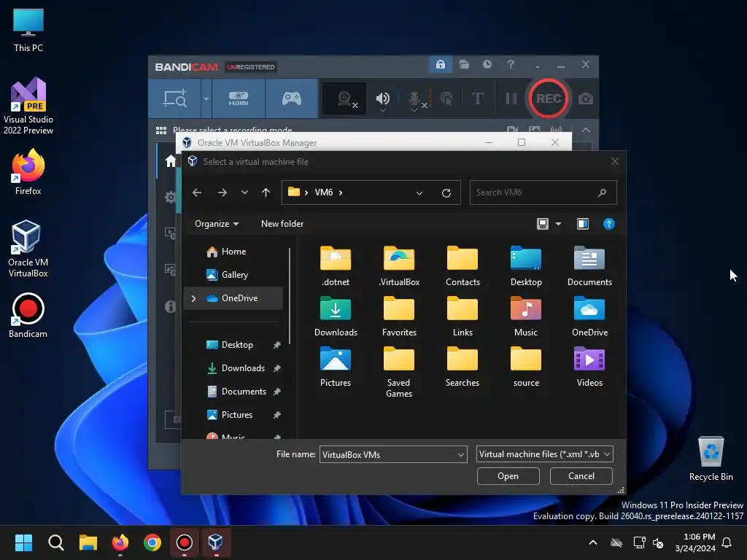Open File name dropdown arrow

click(461, 455)
